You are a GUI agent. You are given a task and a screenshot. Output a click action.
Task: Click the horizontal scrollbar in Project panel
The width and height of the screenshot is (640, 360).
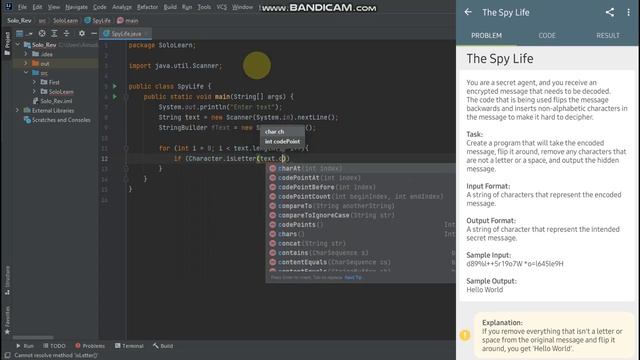[33, 338]
